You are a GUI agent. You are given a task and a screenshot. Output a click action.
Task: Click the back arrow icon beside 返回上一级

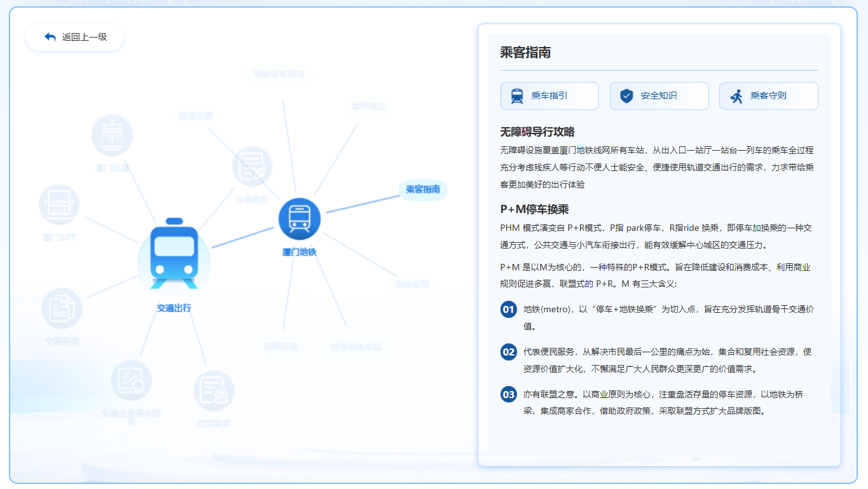[x=50, y=37]
